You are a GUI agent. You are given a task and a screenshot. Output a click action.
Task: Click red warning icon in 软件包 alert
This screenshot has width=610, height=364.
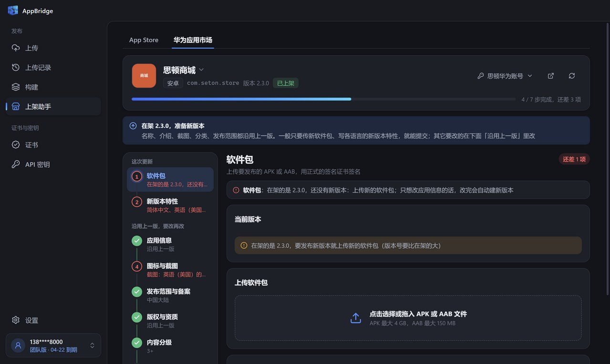tap(236, 190)
